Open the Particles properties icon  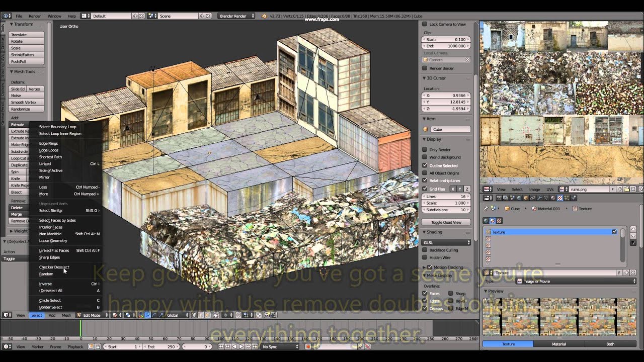pyautogui.click(x=567, y=199)
